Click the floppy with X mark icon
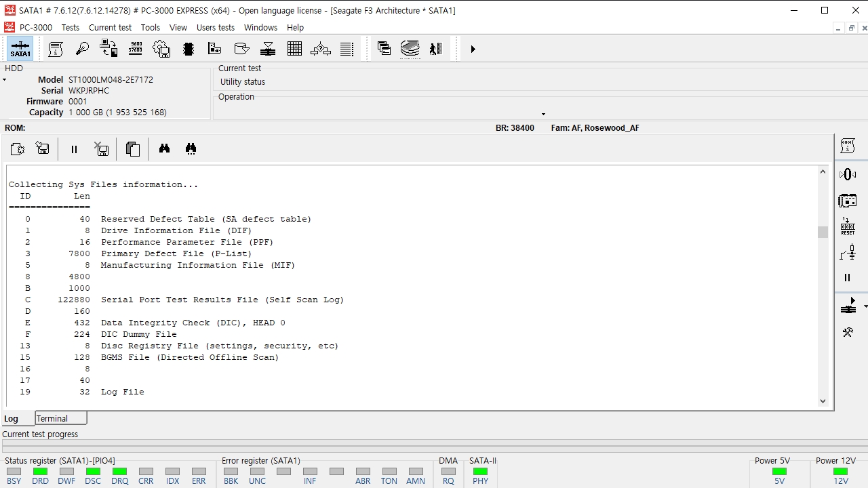Screen dimensions: 868x488 [x=101, y=149]
